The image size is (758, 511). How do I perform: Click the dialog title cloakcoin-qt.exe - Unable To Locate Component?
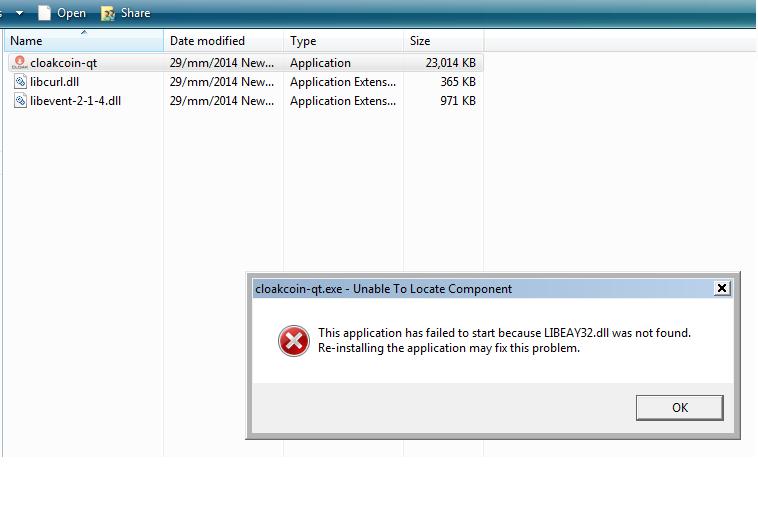[383, 289]
